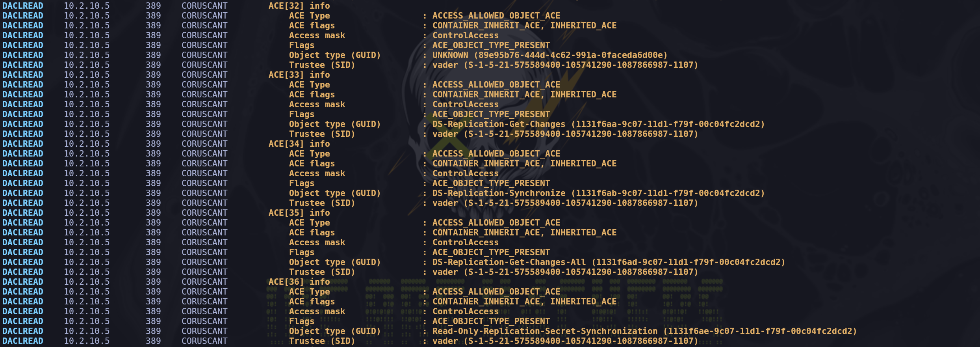Image resolution: width=980 pixels, height=347 pixels.
Task: Click the vader trustee SID under ACE[32]
Action: [565, 65]
